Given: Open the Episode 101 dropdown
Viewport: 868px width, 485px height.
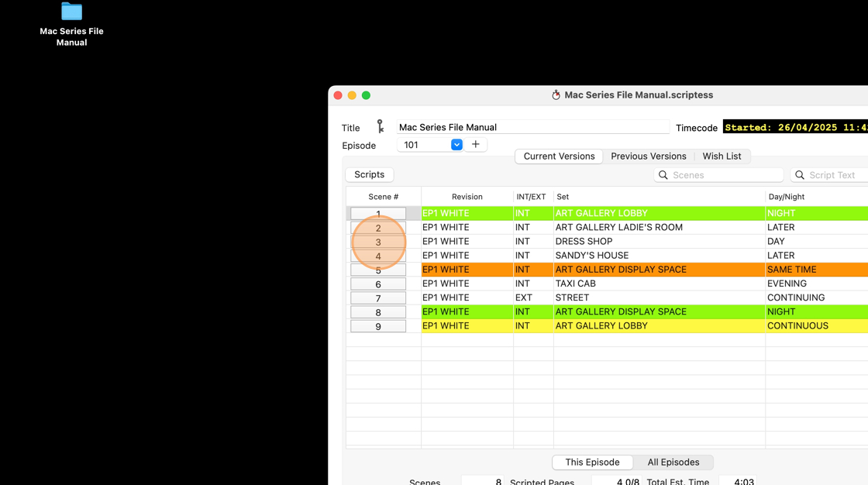Looking at the screenshot, I should tap(456, 145).
